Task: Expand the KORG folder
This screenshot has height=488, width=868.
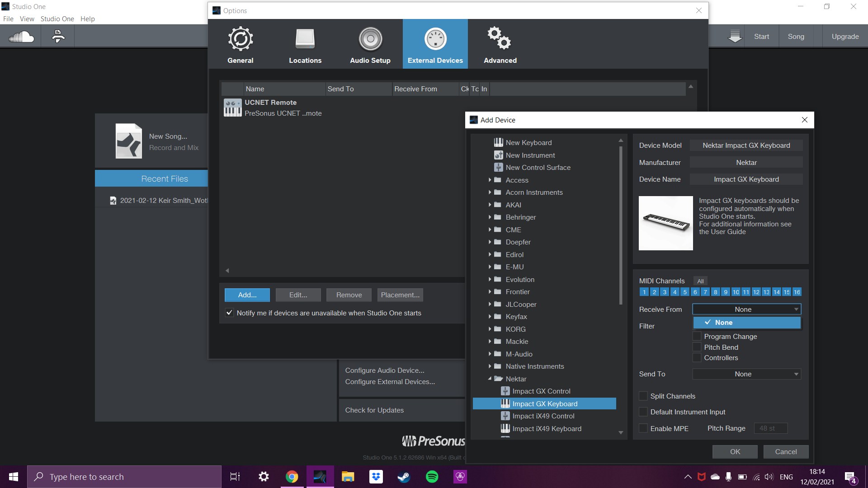Action: point(490,329)
